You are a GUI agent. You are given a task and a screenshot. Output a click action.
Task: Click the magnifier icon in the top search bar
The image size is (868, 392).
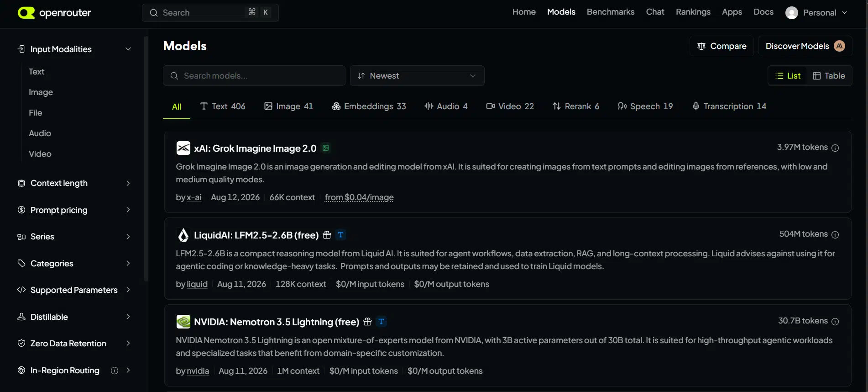coord(154,13)
